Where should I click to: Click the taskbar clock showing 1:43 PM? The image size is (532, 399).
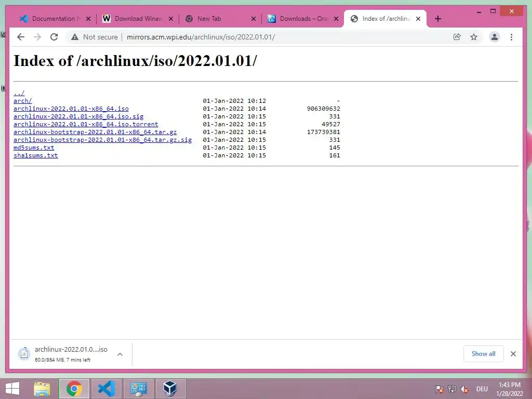point(509,389)
